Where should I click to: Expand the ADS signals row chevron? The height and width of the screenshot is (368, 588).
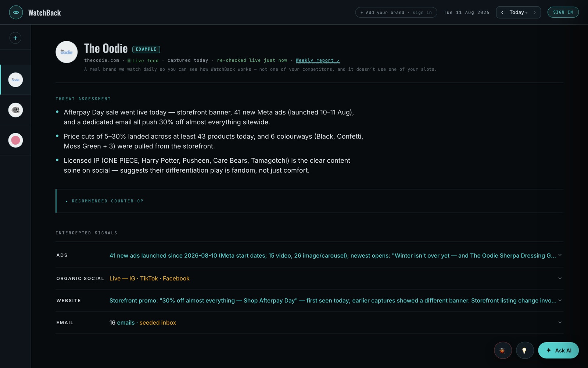(x=560, y=255)
